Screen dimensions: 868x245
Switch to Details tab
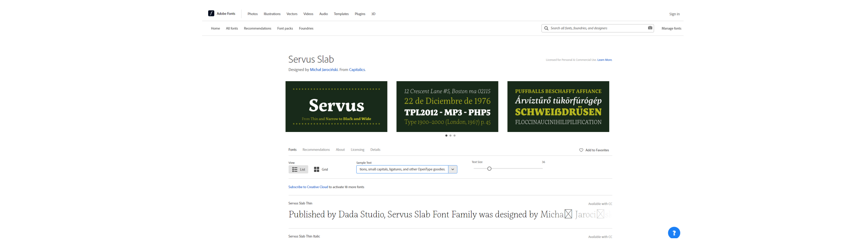click(x=375, y=150)
